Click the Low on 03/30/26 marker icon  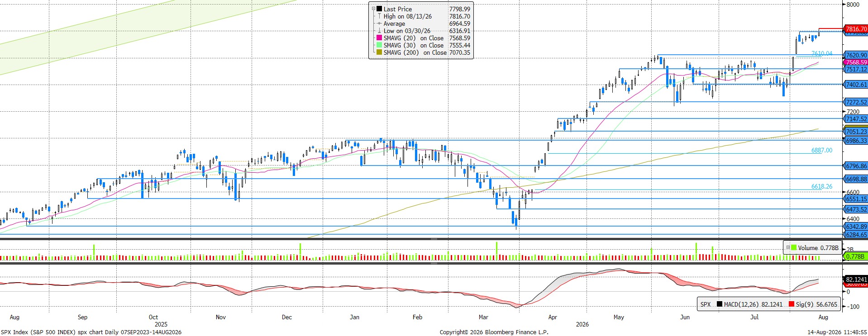pos(379,31)
